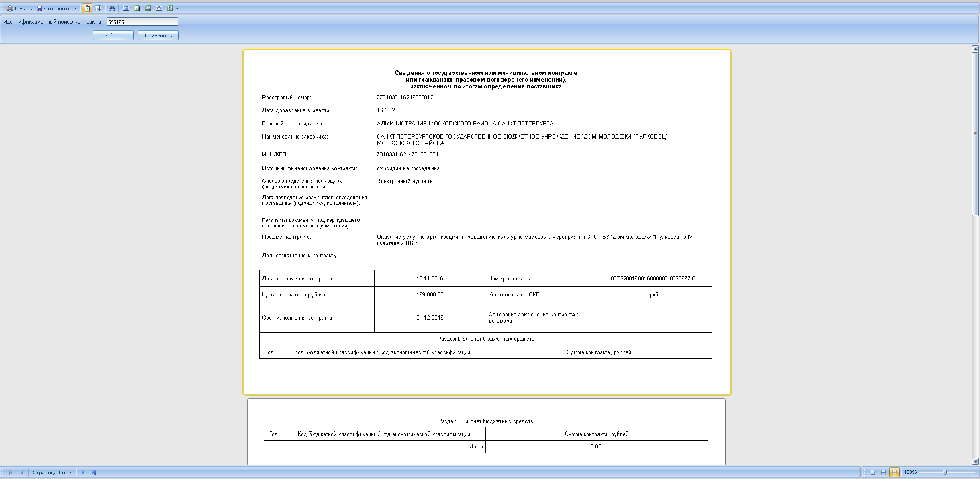Go to the next page
Screen dimensions: 980x479
pyautogui.click(x=83, y=472)
